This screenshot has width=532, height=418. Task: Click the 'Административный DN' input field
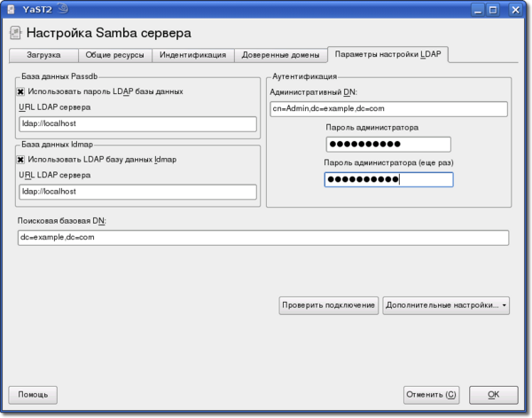point(387,109)
